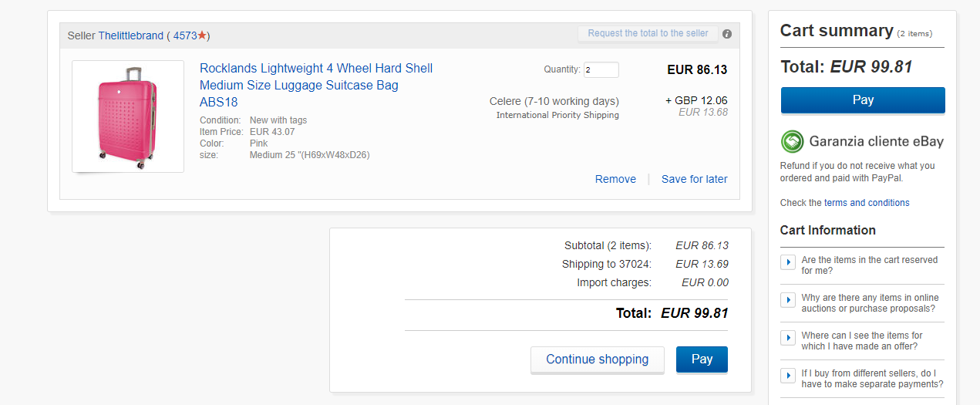980x405 pixels.
Task: Click the Quantity input field
Action: 601,70
